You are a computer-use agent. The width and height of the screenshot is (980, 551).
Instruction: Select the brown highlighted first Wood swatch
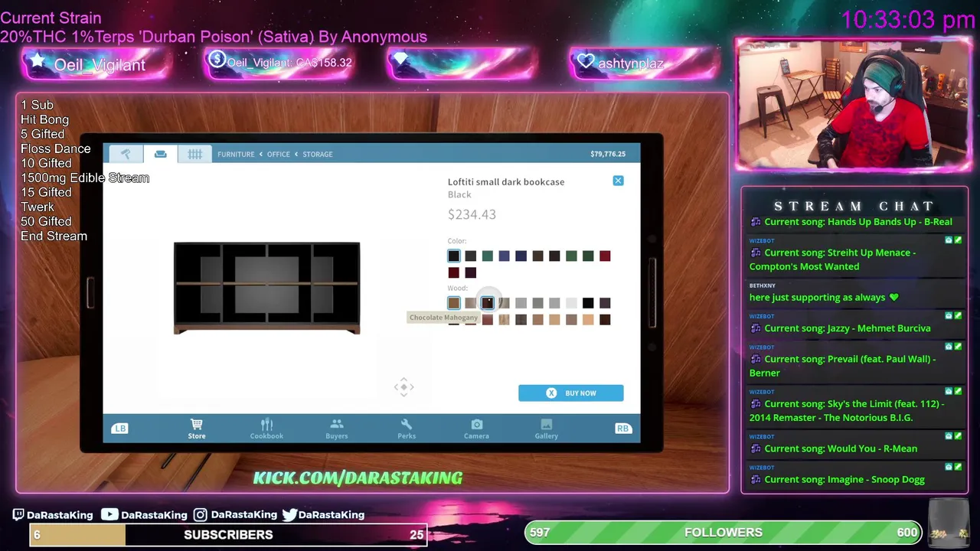(x=454, y=303)
